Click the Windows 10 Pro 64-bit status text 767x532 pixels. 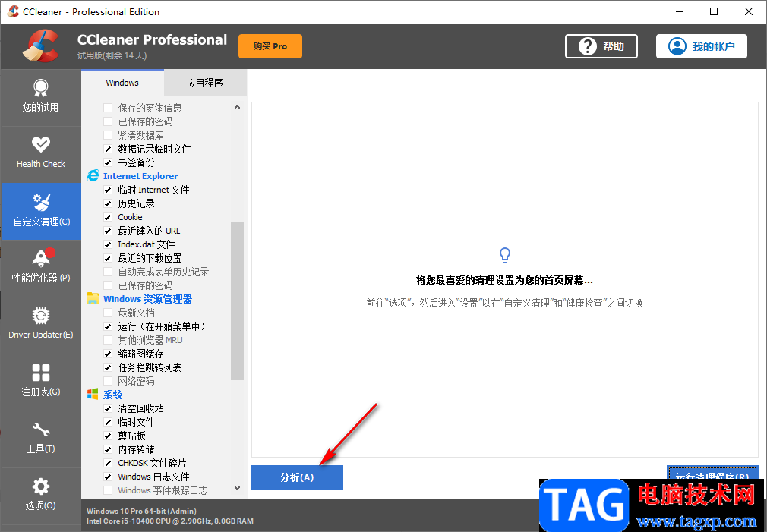tap(141, 511)
